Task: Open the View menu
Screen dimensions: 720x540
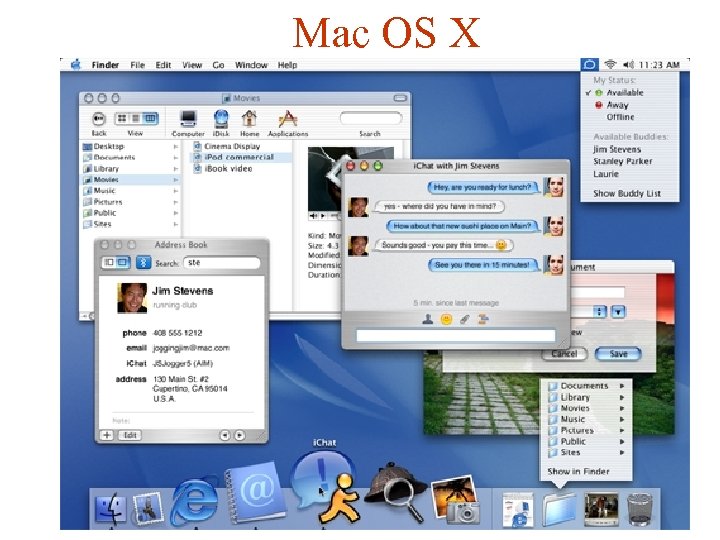Action: [x=192, y=65]
